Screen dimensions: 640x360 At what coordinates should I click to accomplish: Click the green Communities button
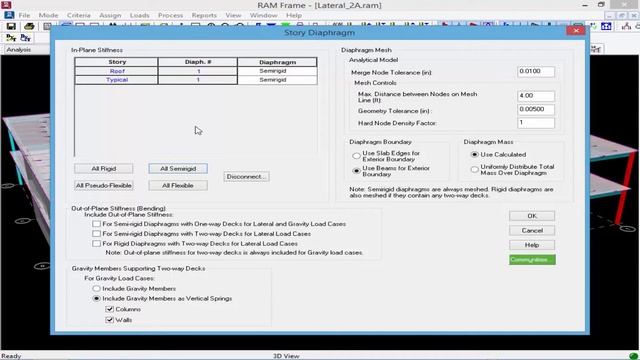(532, 260)
